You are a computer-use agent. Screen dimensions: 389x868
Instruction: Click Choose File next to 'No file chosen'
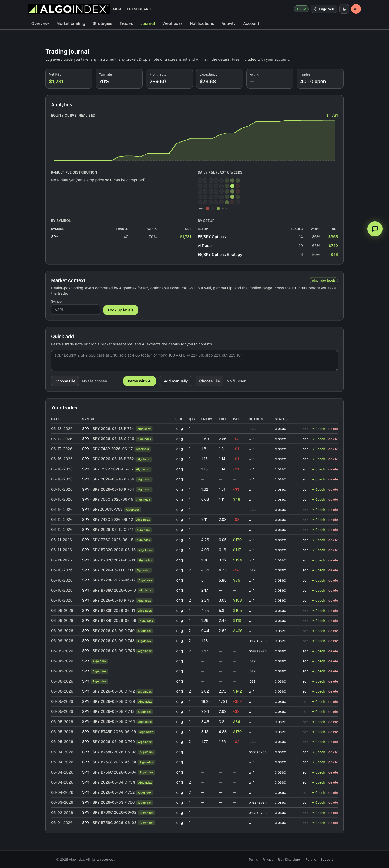65,381
